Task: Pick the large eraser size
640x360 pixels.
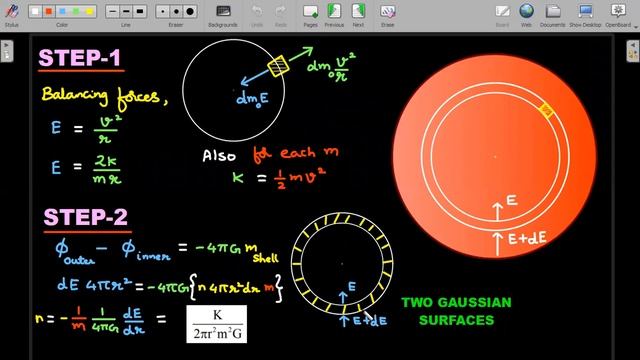Action: [190, 12]
